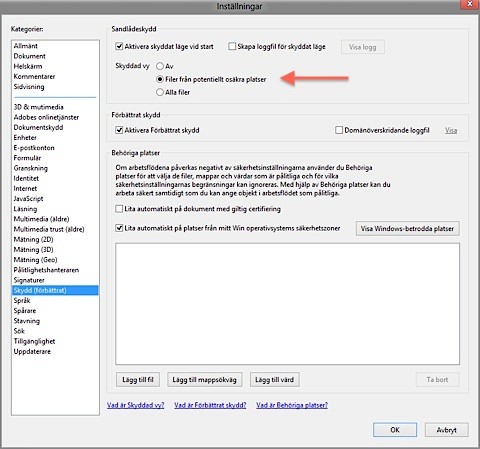
Task: Open the 'Pålitlighetshanteraren' category
Action: coord(55,270)
